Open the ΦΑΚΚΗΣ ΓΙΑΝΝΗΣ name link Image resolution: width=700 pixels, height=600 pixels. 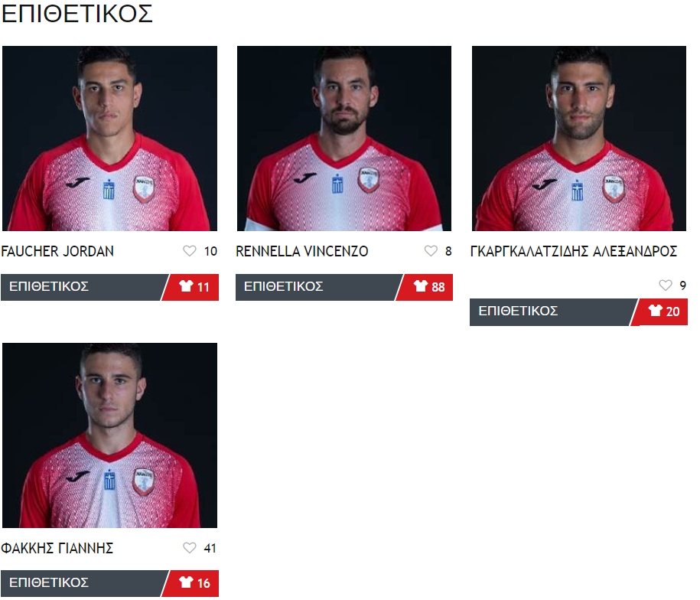click(x=57, y=548)
